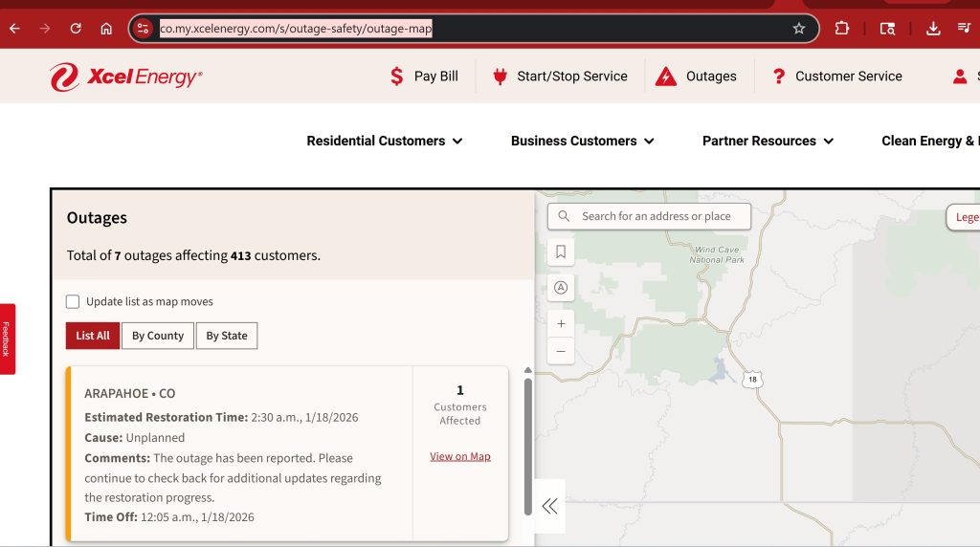Image resolution: width=980 pixels, height=547 pixels.
Task: Open the Pay Bill page
Action: (x=424, y=77)
